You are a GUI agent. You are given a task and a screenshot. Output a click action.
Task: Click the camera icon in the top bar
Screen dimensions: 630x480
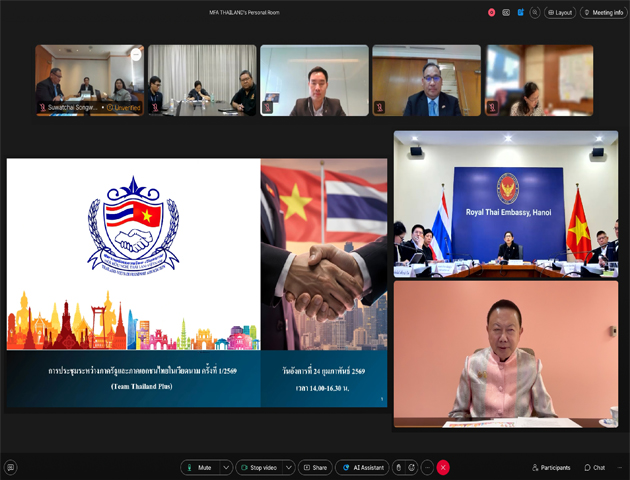coord(506,12)
